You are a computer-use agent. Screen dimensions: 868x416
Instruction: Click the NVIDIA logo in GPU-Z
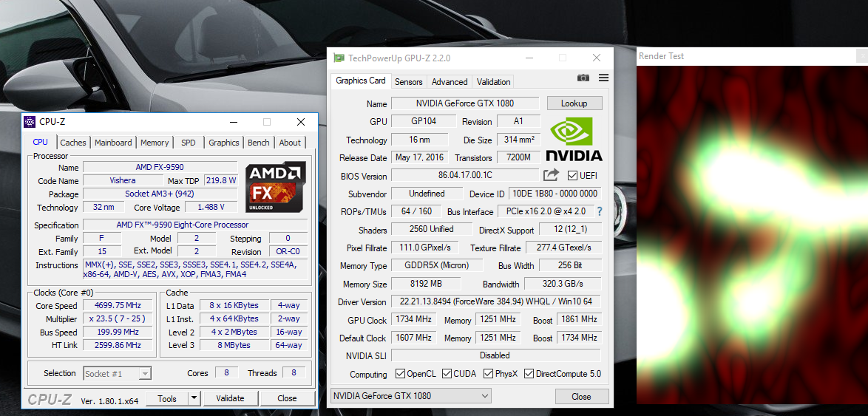point(574,138)
